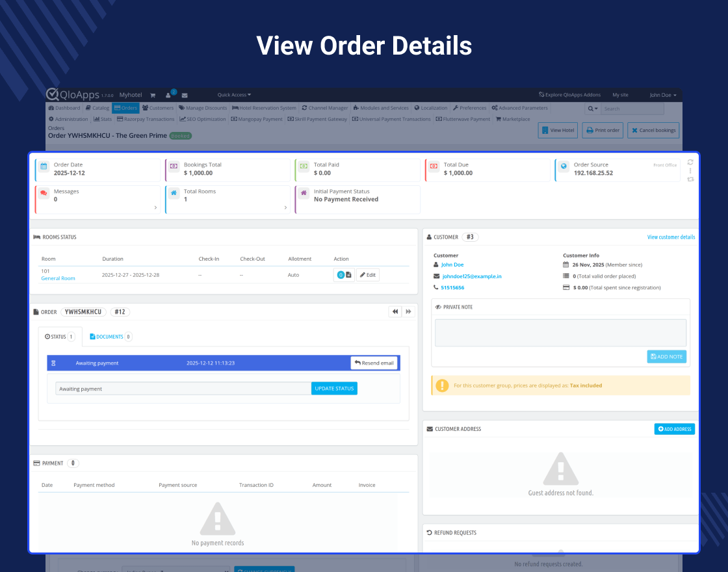Open the Messages card arrow
The width and height of the screenshot is (728, 572).
point(155,207)
